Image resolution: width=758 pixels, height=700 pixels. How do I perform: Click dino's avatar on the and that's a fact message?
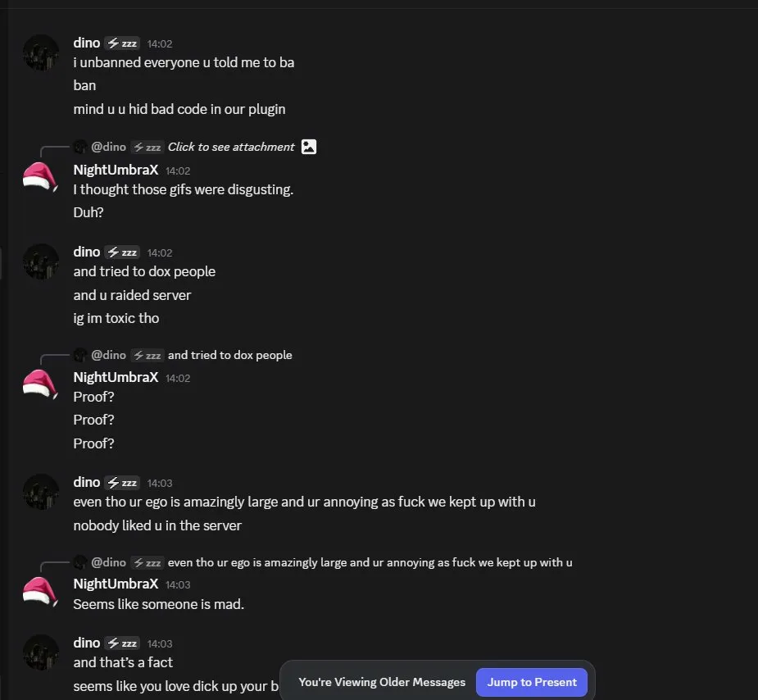pos(40,652)
